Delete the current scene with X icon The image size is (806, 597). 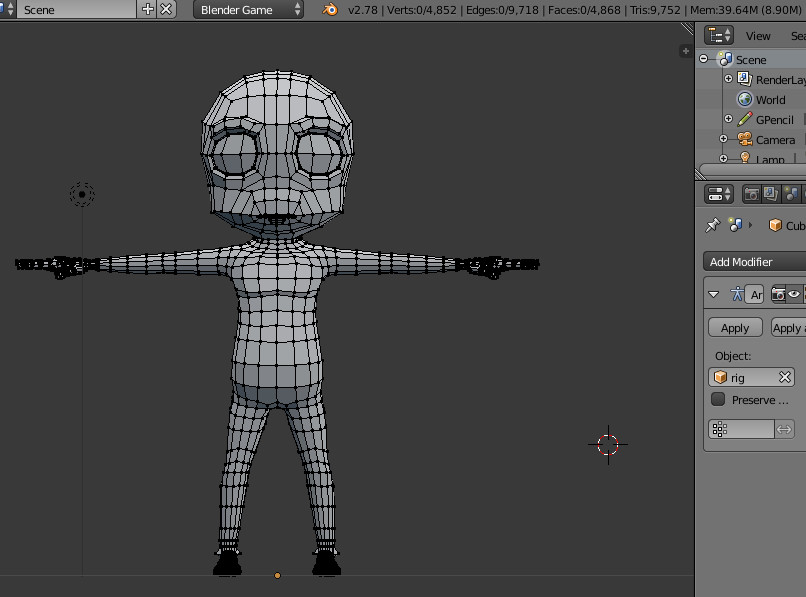click(166, 9)
